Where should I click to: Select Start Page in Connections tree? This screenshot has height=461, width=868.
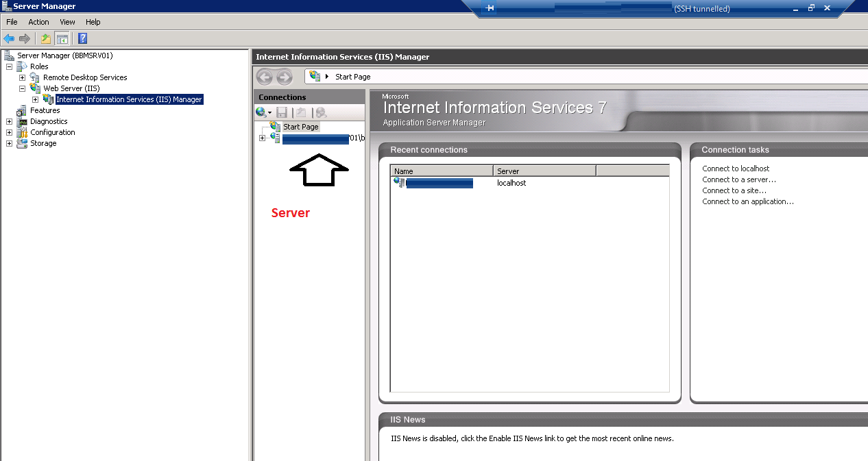pos(301,127)
